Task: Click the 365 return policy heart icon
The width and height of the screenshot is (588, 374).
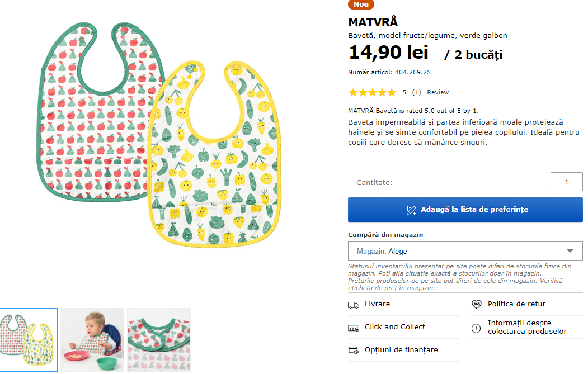Action: (x=477, y=304)
